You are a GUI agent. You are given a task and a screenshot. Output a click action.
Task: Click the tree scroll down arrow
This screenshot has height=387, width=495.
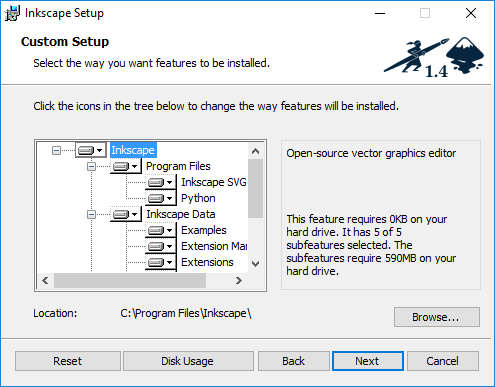coord(256,264)
